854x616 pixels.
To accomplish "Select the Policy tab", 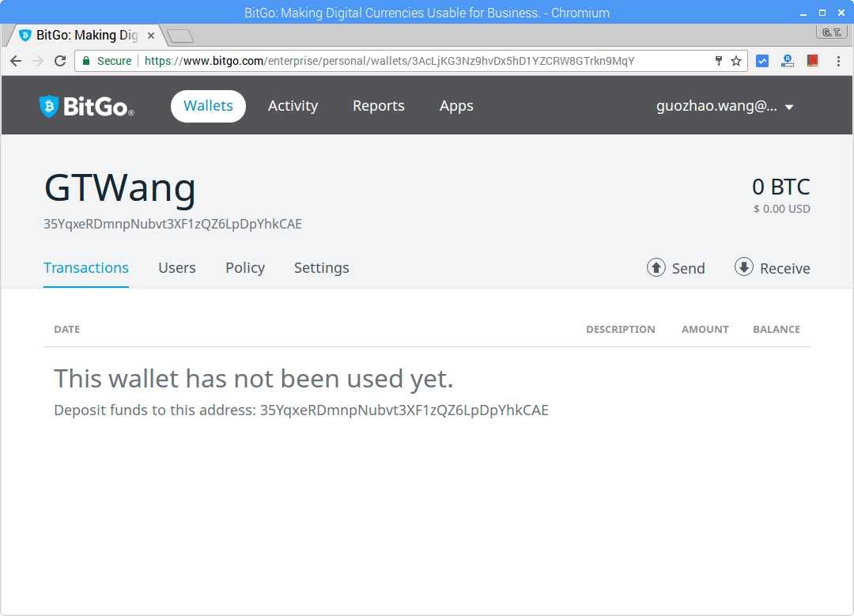I will 244,268.
